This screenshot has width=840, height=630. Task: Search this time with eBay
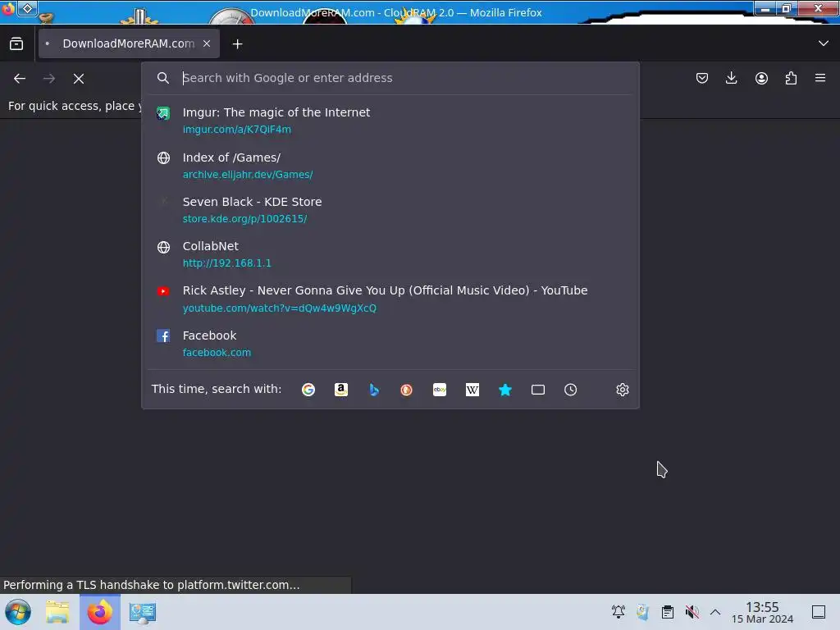point(440,390)
